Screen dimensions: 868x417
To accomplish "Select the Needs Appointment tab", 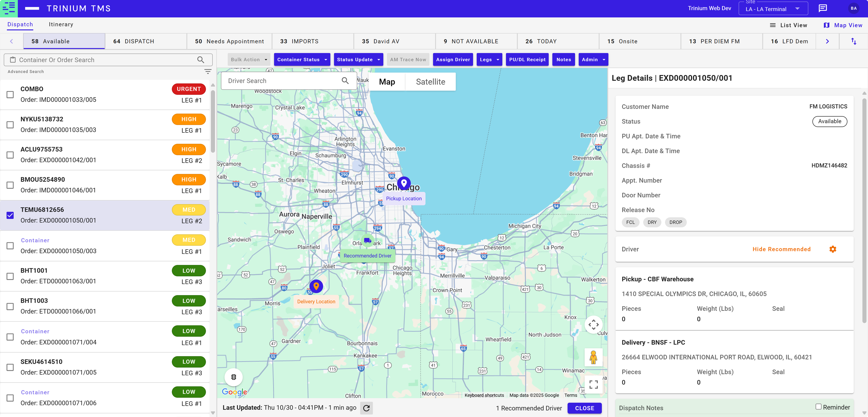I will click(x=229, y=41).
